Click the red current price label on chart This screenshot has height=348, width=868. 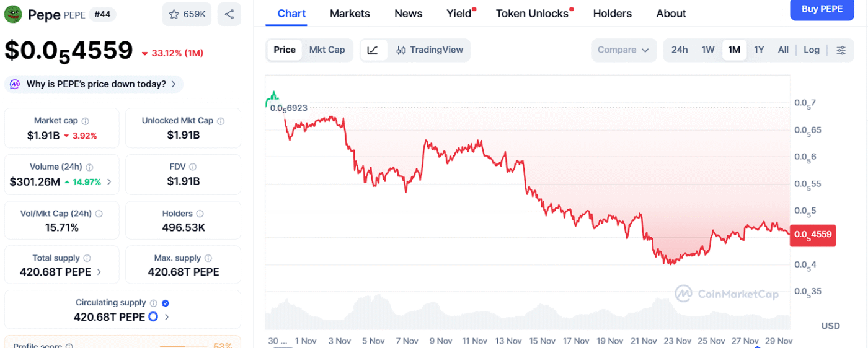pos(813,235)
